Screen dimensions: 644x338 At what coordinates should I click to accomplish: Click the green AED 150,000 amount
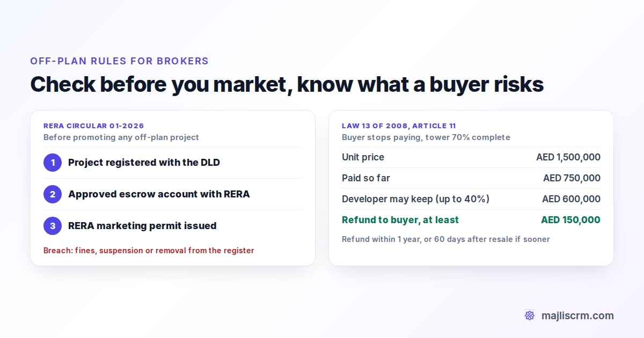tap(570, 220)
